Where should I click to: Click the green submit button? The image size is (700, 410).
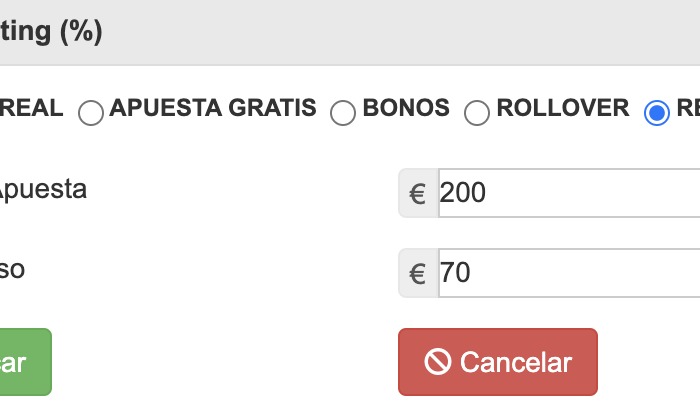coord(26,362)
